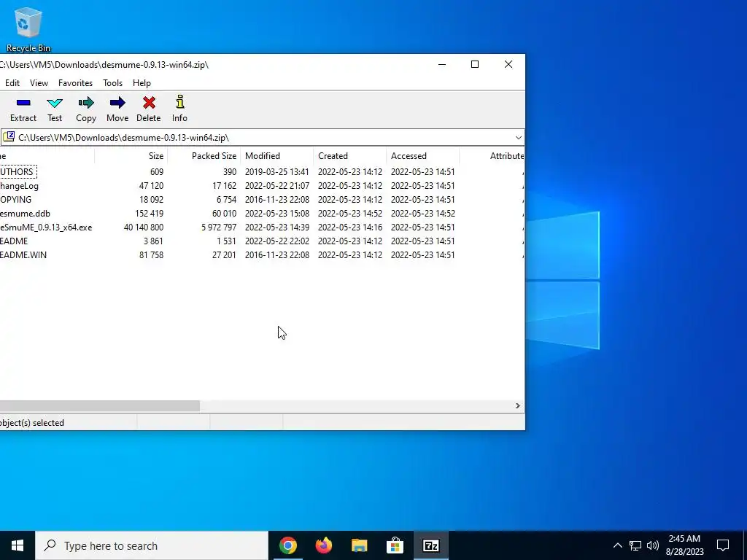Sort by the Accessed column header

pos(423,156)
